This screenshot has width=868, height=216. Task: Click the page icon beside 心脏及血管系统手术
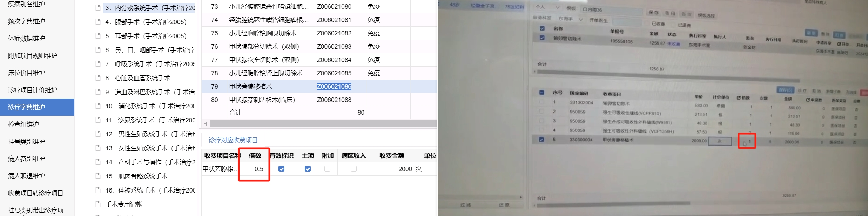(98, 78)
